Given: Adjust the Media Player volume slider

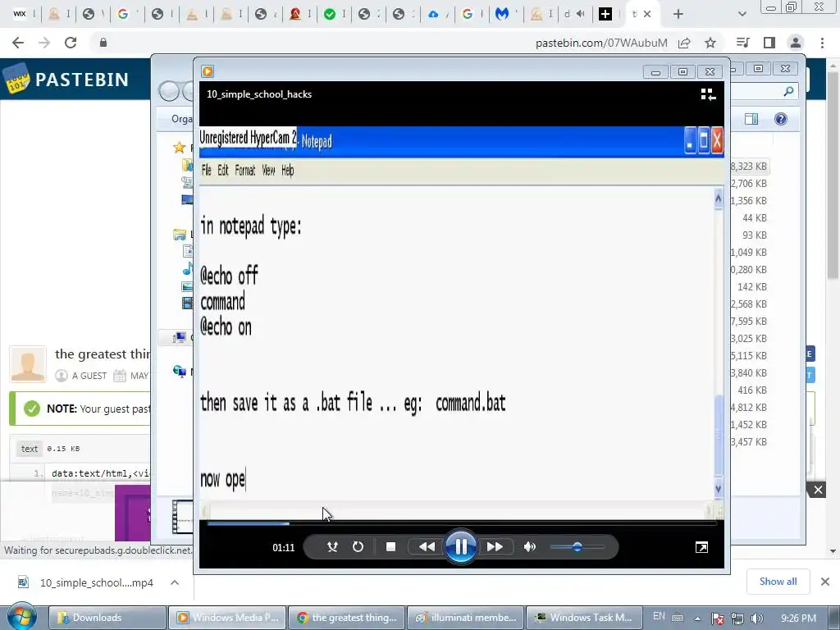Looking at the screenshot, I should (577, 547).
